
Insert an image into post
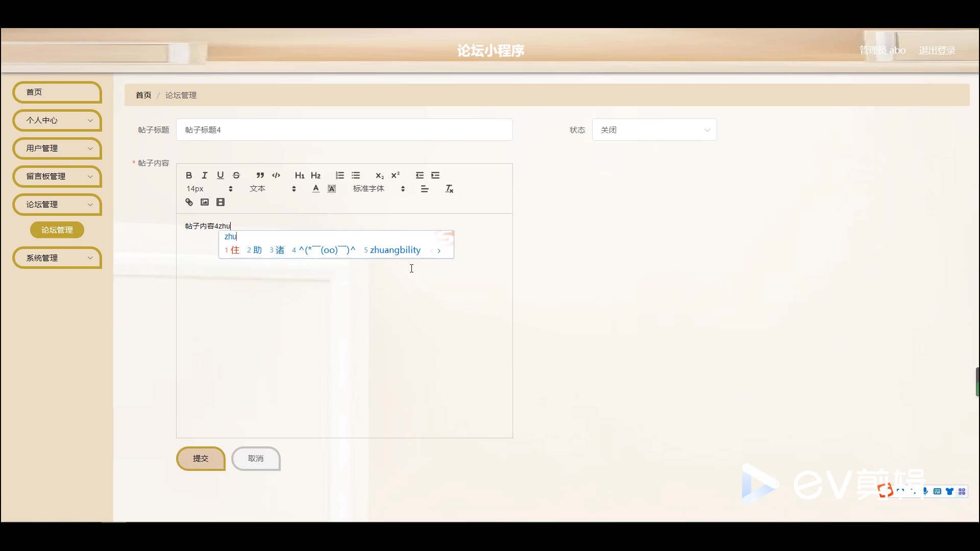point(205,202)
